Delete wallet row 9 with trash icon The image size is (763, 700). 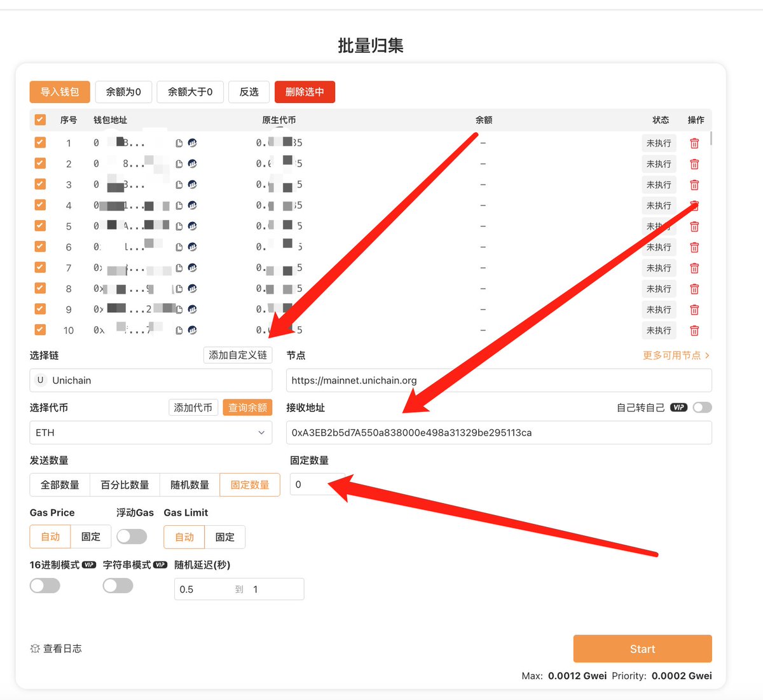694,310
